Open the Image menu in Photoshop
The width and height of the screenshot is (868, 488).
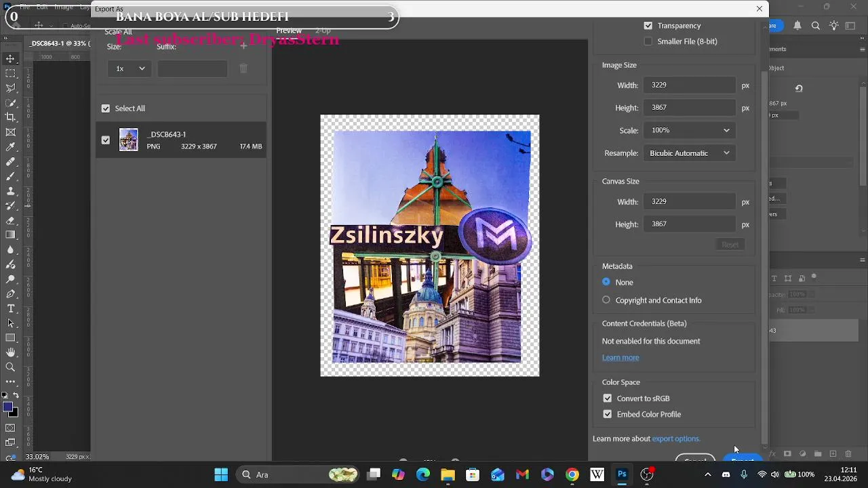63,7
